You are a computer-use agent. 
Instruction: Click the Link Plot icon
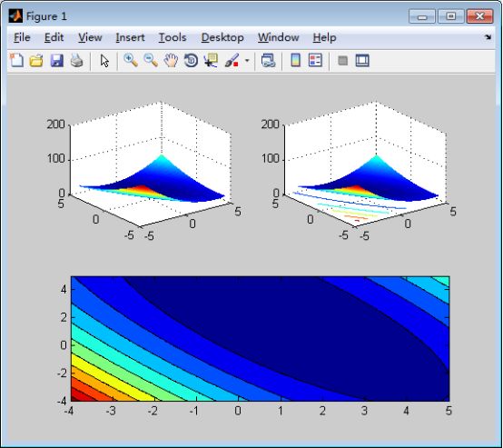click(x=268, y=60)
